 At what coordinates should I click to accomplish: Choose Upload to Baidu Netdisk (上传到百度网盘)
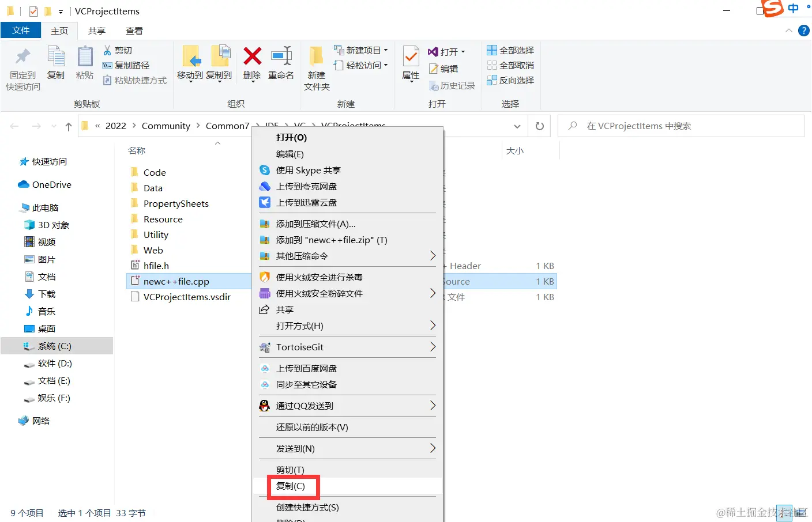(x=348, y=369)
